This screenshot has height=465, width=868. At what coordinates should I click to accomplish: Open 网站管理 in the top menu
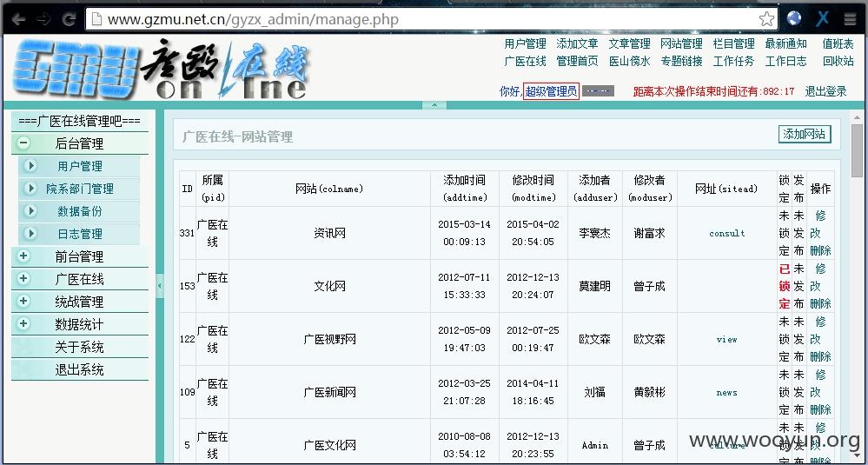681,43
